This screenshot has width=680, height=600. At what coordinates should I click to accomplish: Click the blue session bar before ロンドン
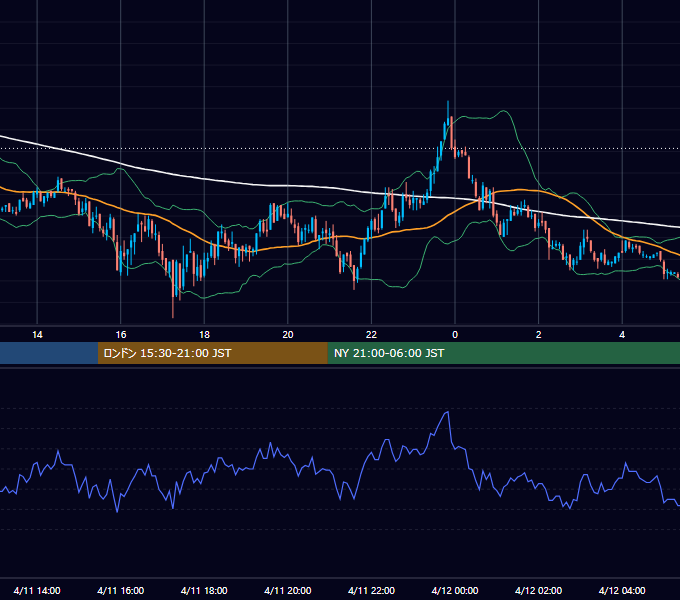coord(49,353)
